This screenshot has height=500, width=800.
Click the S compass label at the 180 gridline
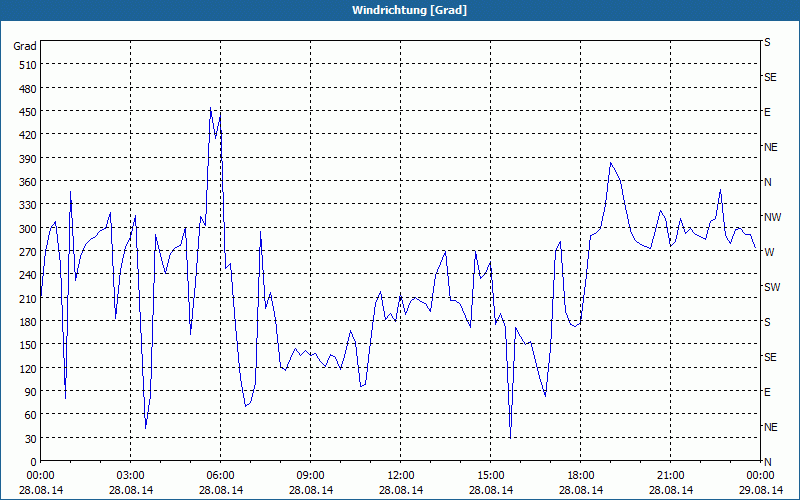pyautogui.click(x=767, y=322)
